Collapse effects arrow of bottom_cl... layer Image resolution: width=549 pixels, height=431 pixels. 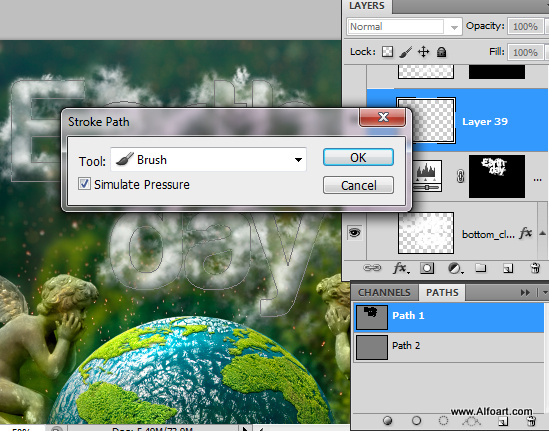click(542, 233)
